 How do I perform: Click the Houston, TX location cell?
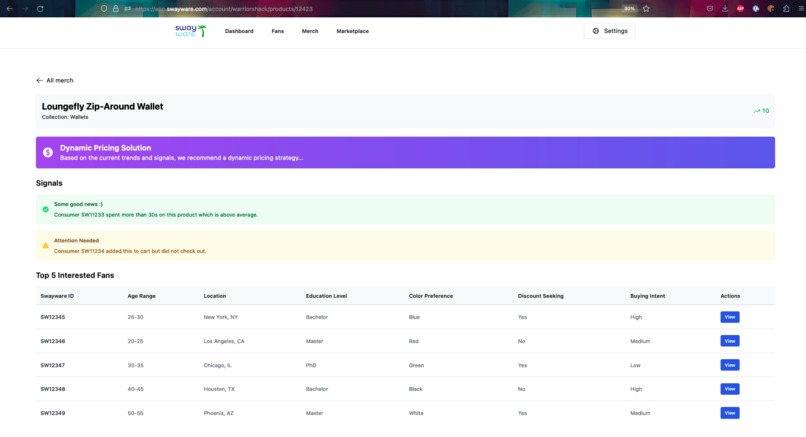[x=219, y=389]
